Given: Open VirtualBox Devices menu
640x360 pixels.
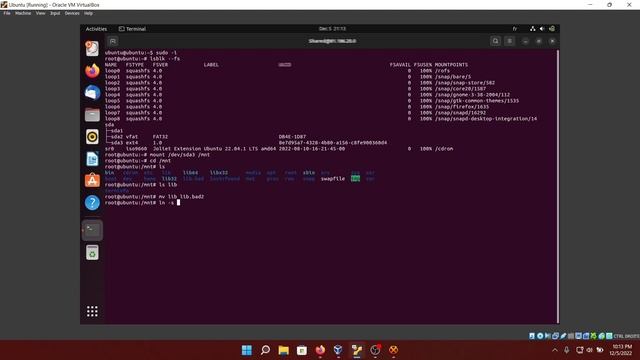Looking at the screenshot, I should 72,13.
